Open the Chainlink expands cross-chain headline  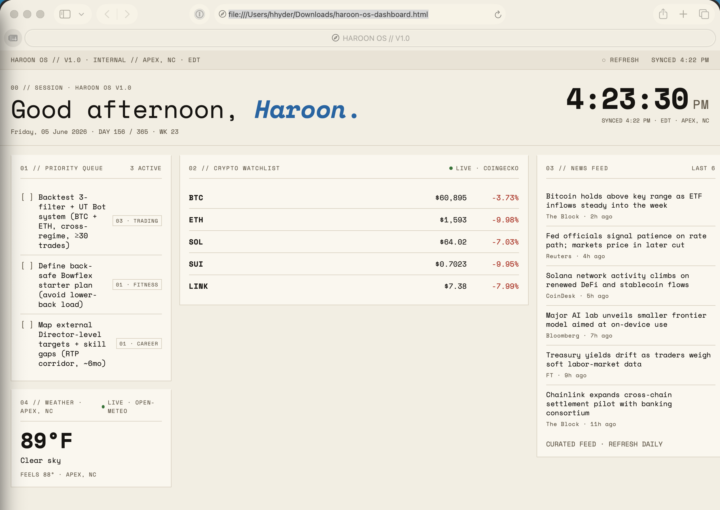609,404
